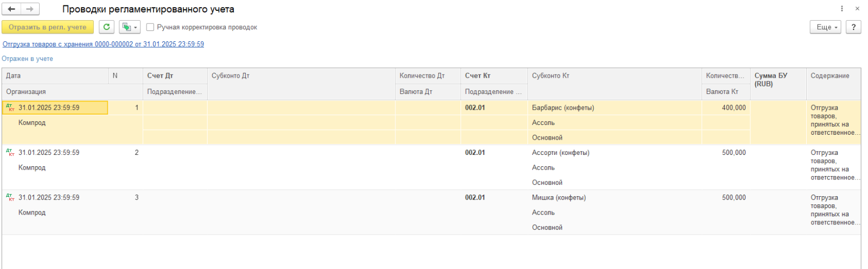Click the vertical three-dot menu icon
This screenshot has width=868, height=269.
pyautogui.click(x=842, y=9)
